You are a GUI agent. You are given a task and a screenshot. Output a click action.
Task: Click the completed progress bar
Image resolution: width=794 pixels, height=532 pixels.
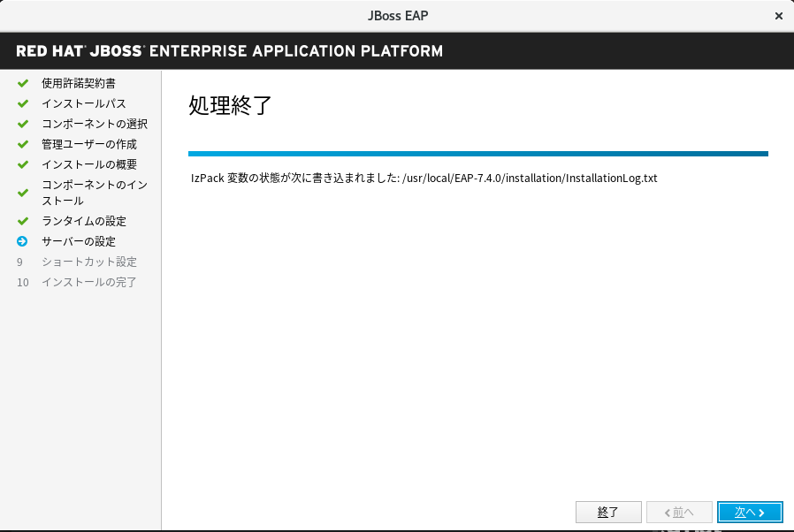478,154
